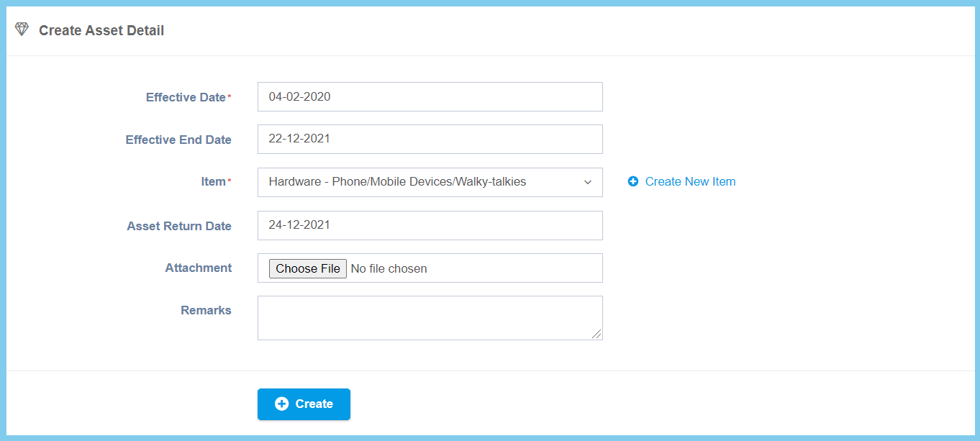Click the Create New Item link

coord(689,182)
